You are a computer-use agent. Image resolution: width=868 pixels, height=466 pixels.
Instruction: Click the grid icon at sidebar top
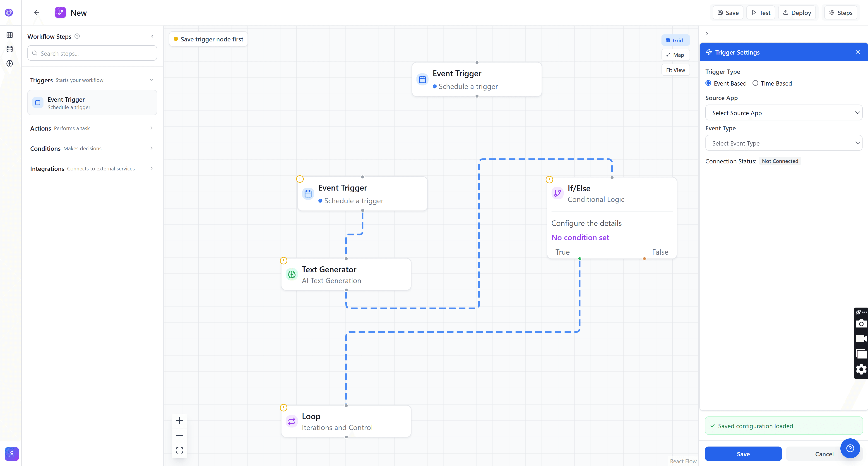[x=10, y=35]
